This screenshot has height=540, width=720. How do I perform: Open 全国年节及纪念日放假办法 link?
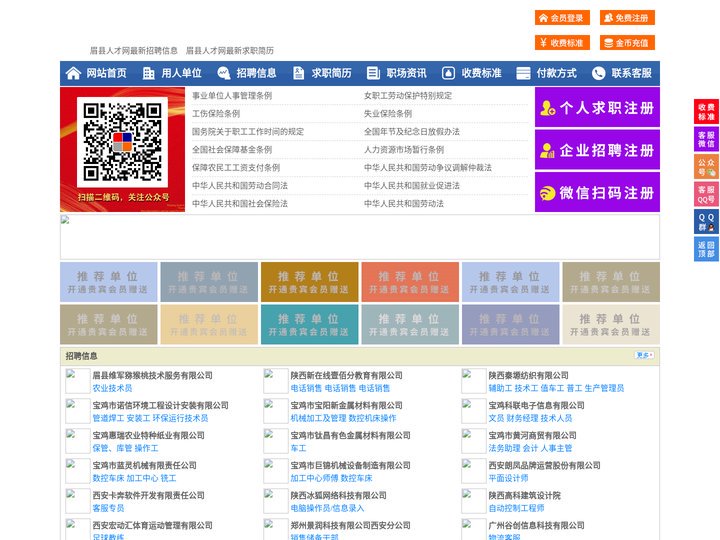click(x=412, y=132)
